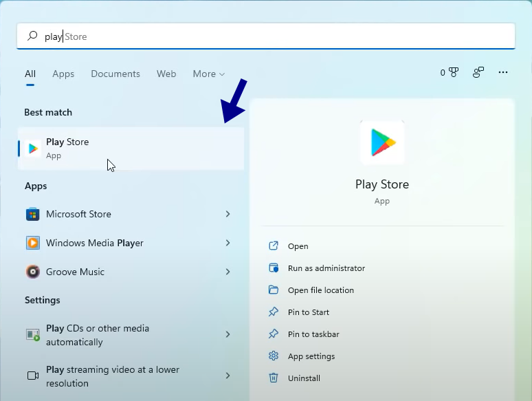
Task: Click the account feedback people icon
Action: pos(478,72)
